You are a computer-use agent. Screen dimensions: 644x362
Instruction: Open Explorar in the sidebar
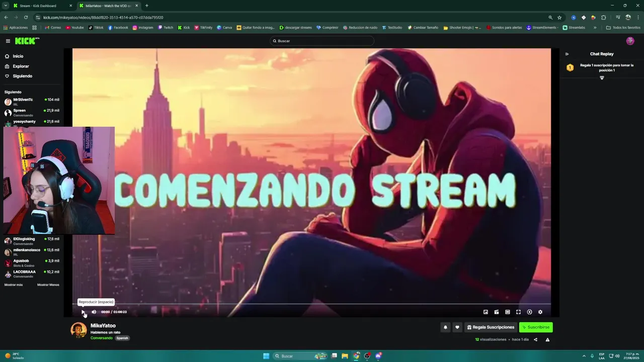17,66
